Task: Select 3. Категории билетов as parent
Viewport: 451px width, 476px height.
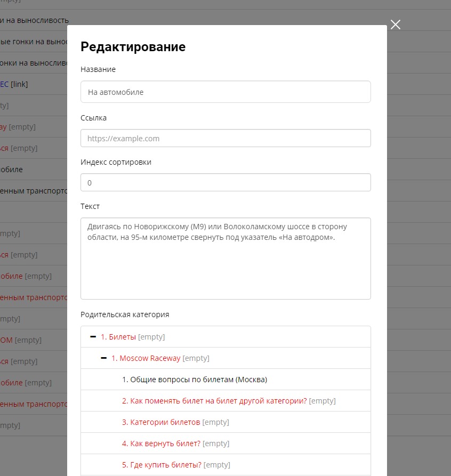Action: point(161,422)
